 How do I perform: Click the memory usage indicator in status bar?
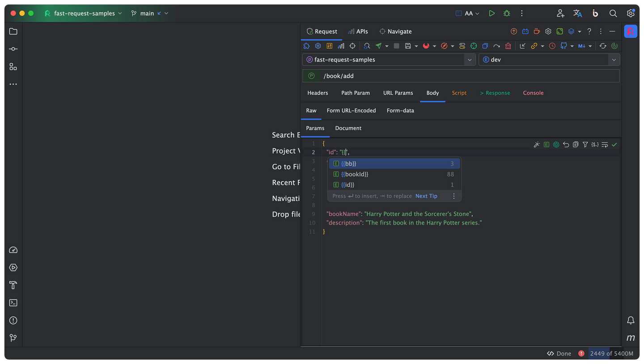point(611,353)
